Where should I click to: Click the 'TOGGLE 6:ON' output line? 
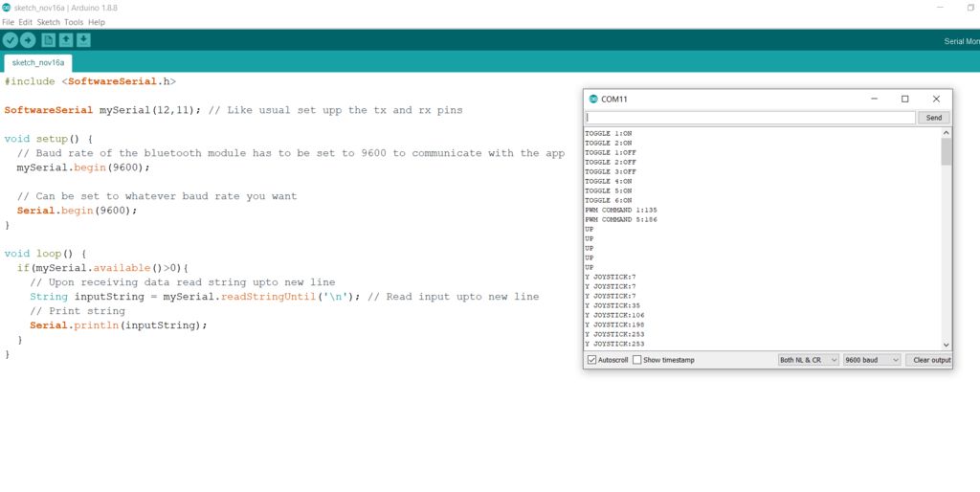pos(608,200)
